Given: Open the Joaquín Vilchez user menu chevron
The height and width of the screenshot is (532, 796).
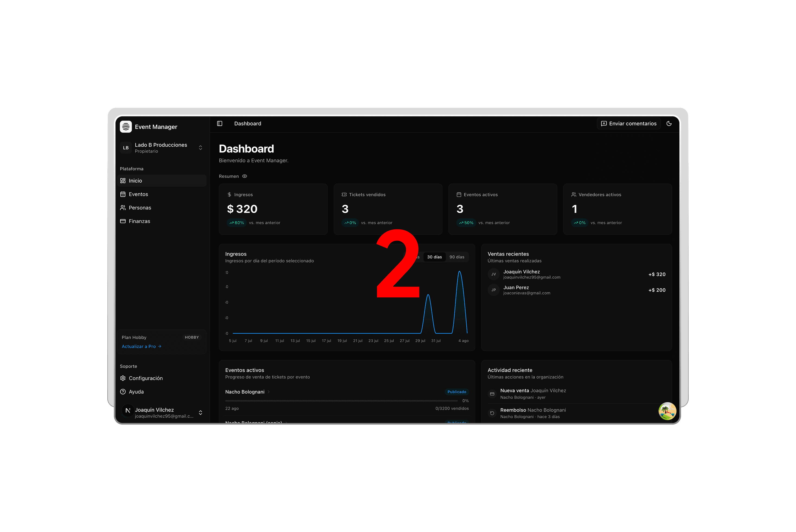Looking at the screenshot, I should point(200,413).
